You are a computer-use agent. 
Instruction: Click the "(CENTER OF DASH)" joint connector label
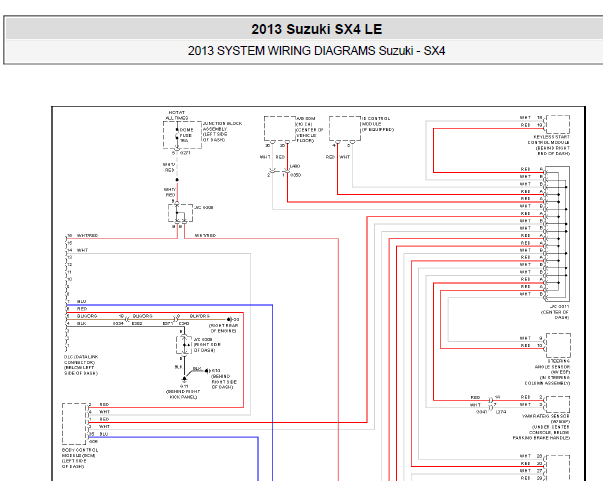555,315
